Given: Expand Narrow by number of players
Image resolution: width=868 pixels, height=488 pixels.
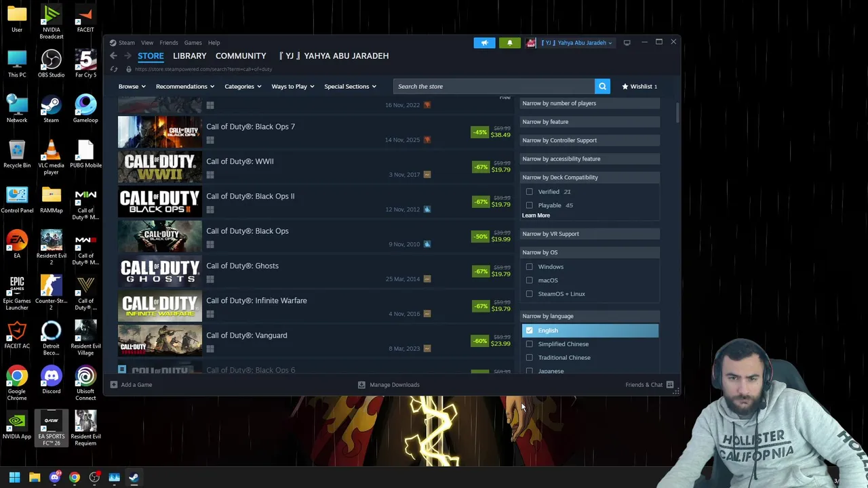Looking at the screenshot, I should click(590, 103).
